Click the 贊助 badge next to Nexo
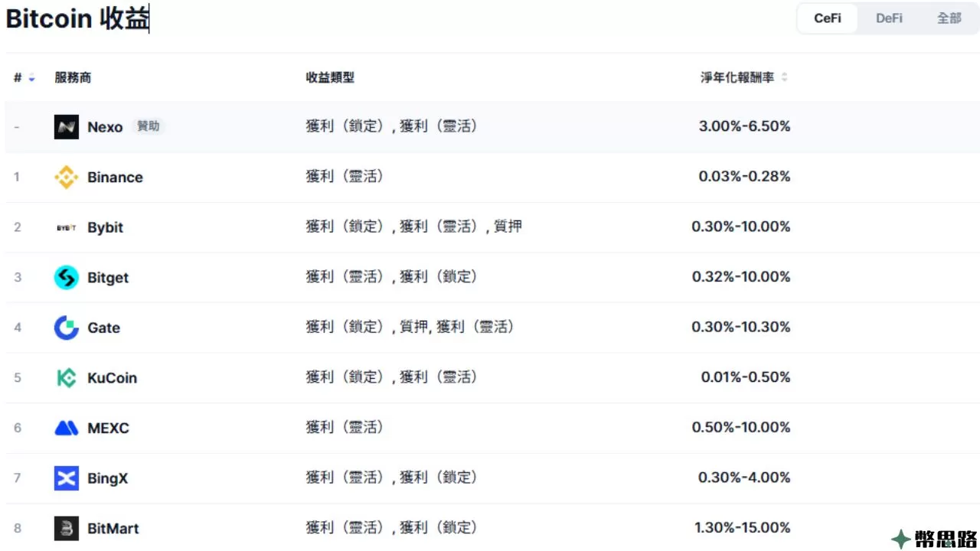This screenshot has height=551, width=980. [149, 126]
